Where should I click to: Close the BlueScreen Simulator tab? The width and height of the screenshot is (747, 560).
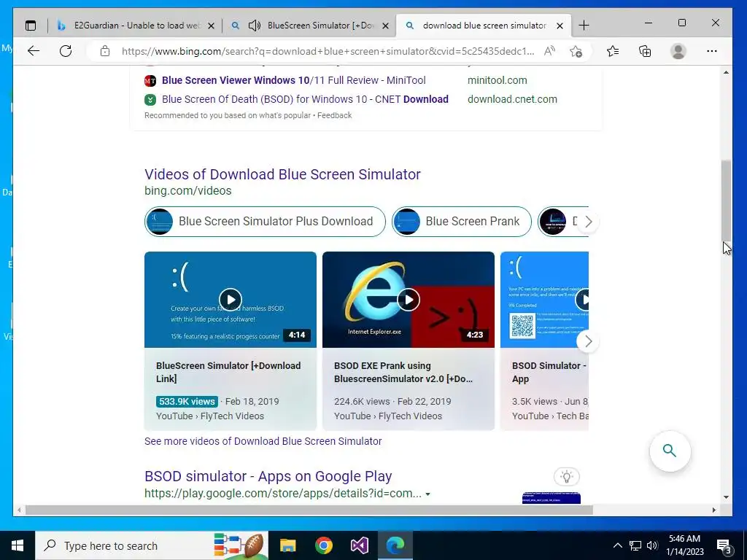[x=386, y=26]
